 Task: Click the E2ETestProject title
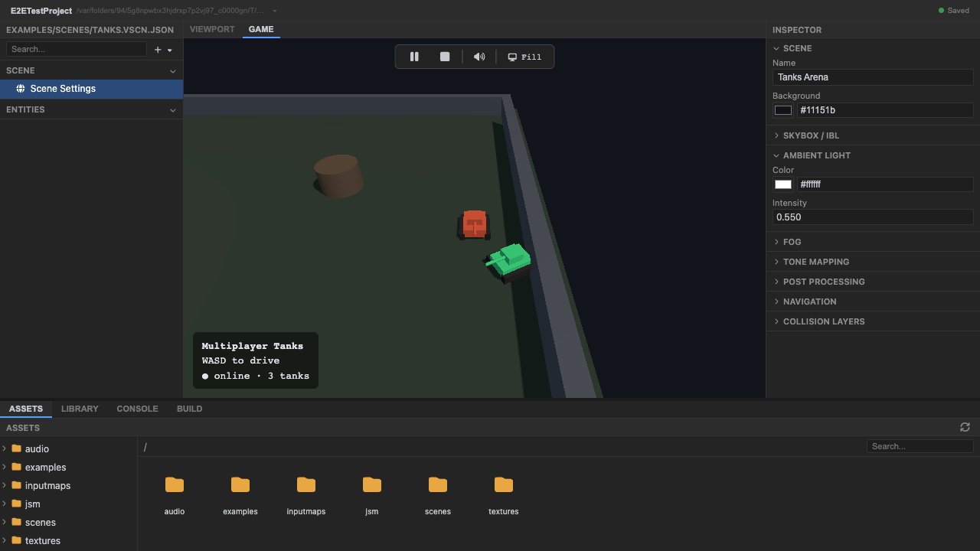(x=41, y=11)
